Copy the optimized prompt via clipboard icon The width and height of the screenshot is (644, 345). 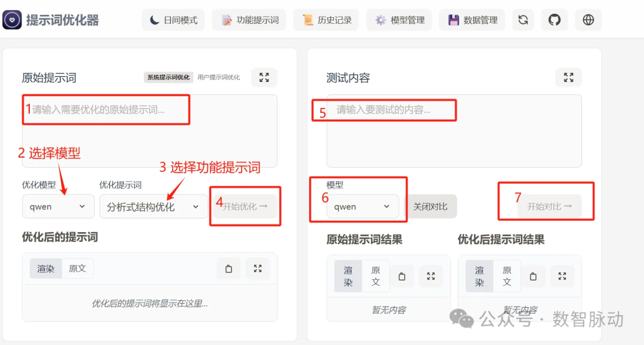coord(229,269)
